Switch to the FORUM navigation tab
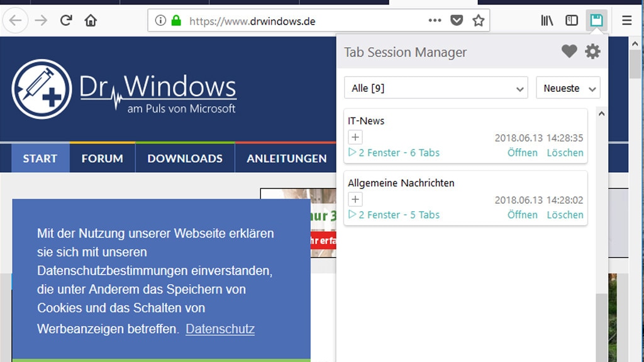The height and width of the screenshot is (362, 644). coord(102,158)
